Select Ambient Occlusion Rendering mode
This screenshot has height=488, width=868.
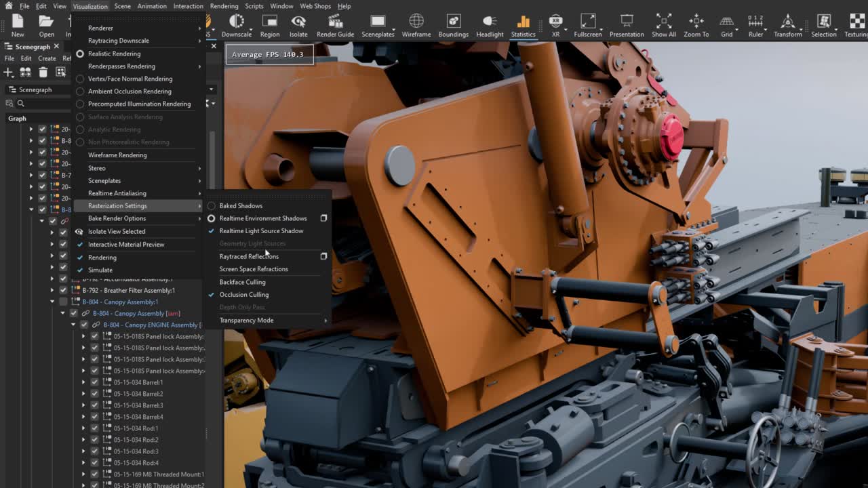[x=130, y=91]
